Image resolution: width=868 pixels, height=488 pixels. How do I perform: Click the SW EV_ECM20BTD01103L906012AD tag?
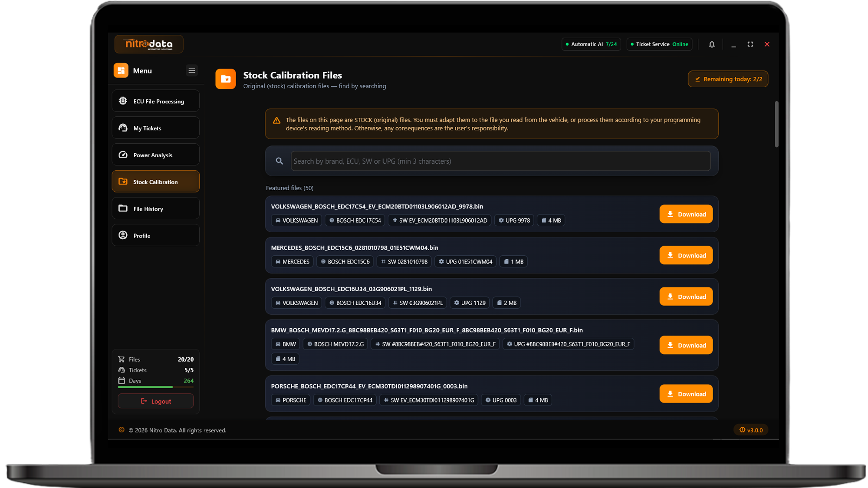[x=440, y=221]
